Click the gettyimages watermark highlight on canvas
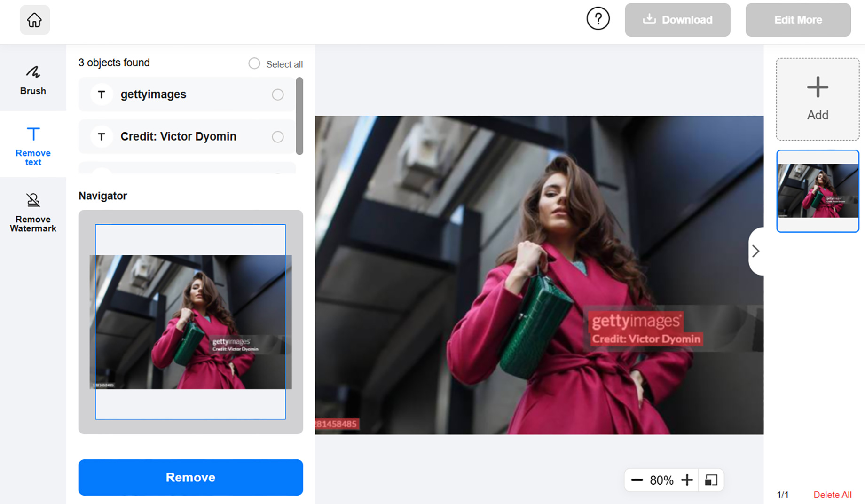 (636, 321)
